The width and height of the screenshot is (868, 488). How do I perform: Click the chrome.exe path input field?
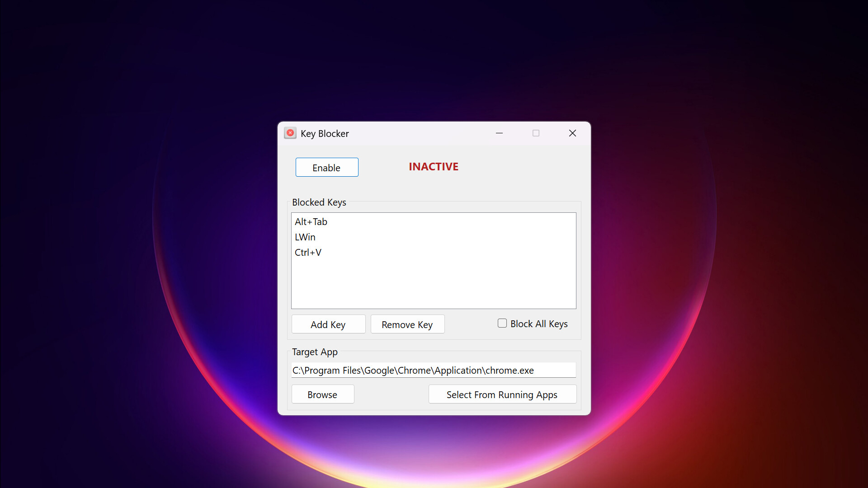click(x=434, y=370)
